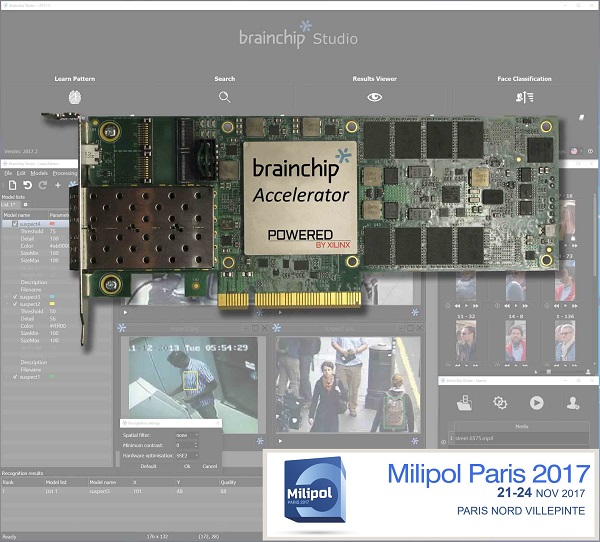Add a new model list tab beside List 1
This screenshot has height=542, width=600.
click(x=26, y=204)
